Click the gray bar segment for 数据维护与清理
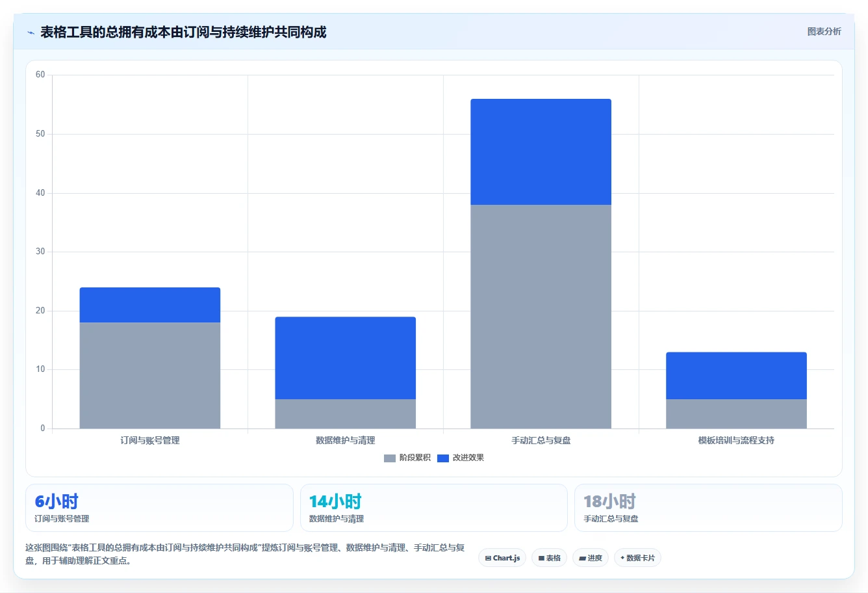 click(x=345, y=414)
